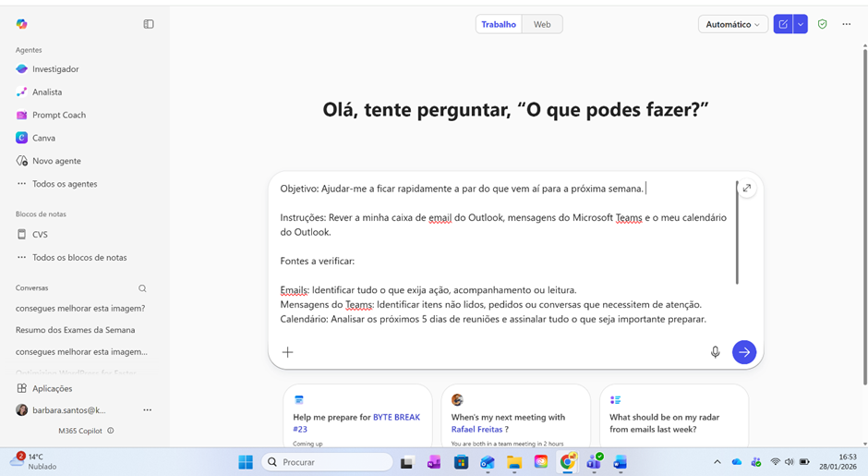
Task: Switch to the Web toggle
Action: tap(542, 24)
